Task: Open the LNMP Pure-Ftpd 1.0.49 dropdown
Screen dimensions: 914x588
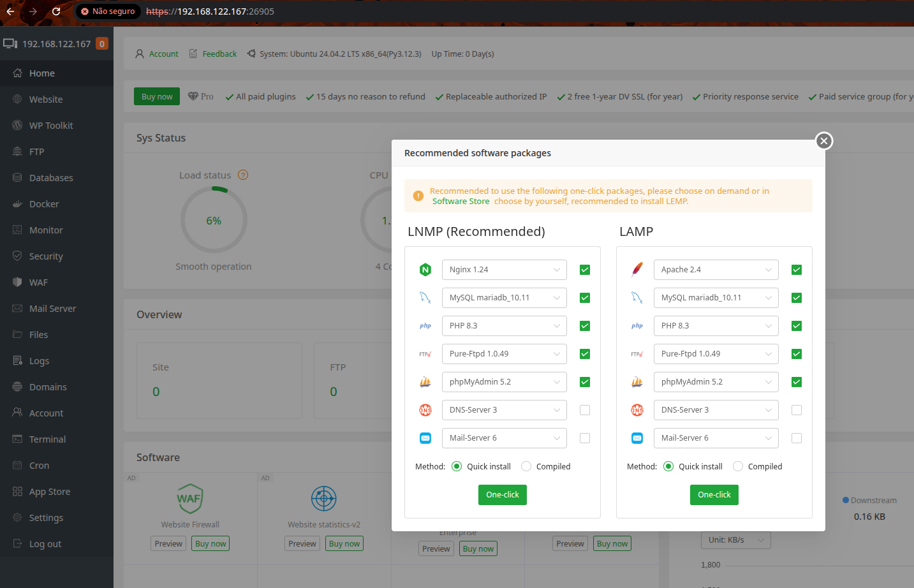Action: (505, 354)
